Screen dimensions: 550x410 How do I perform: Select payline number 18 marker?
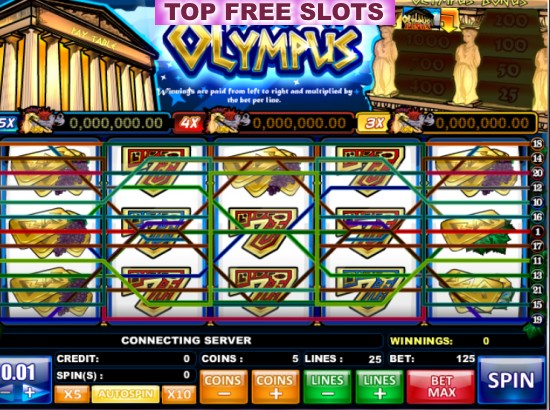(x=537, y=143)
